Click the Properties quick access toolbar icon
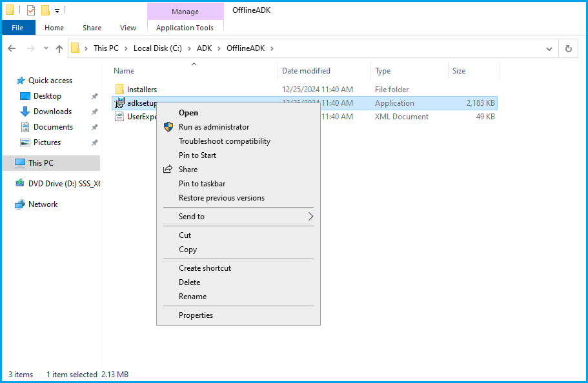This screenshot has width=588, height=383. (31, 10)
